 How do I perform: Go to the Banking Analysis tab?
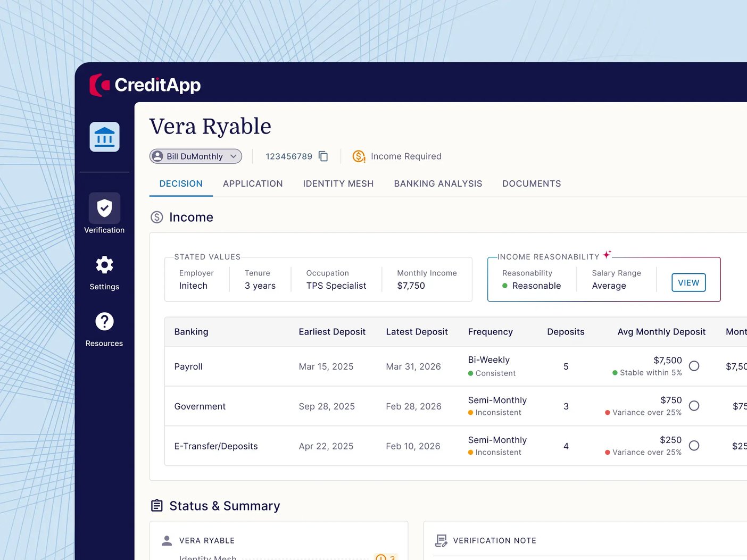438,183
